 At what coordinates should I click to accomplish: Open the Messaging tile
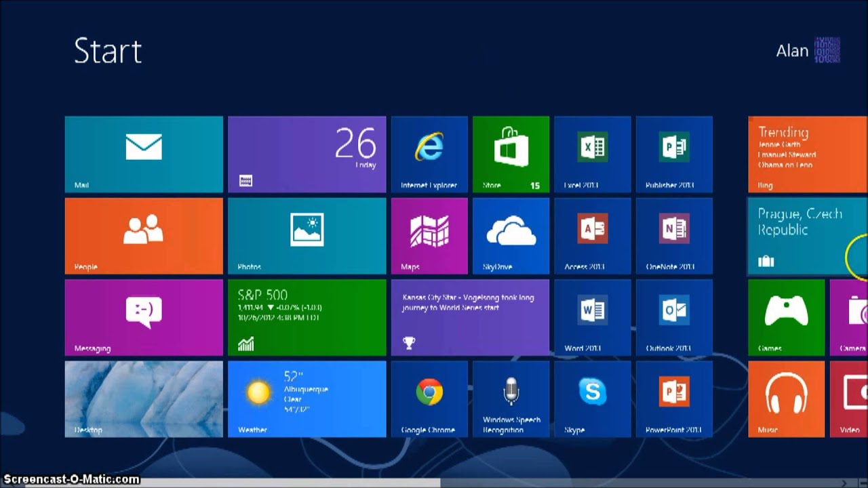point(144,318)
